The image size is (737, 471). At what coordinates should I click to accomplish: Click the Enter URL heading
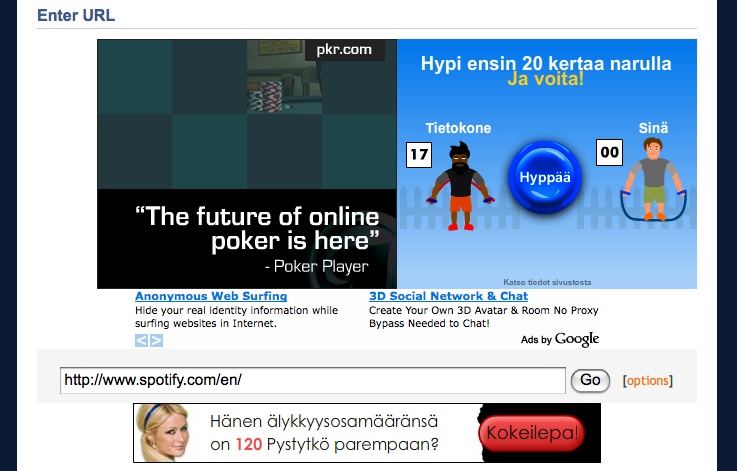(76, 16)
